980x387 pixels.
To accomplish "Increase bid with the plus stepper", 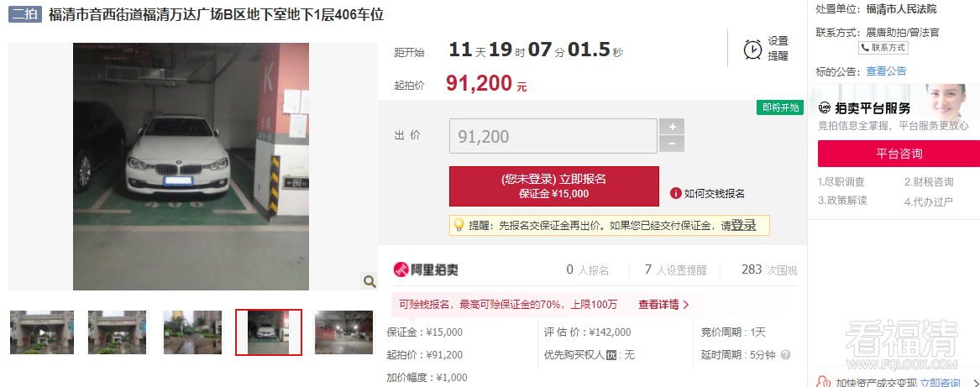I will pos(672,126).
